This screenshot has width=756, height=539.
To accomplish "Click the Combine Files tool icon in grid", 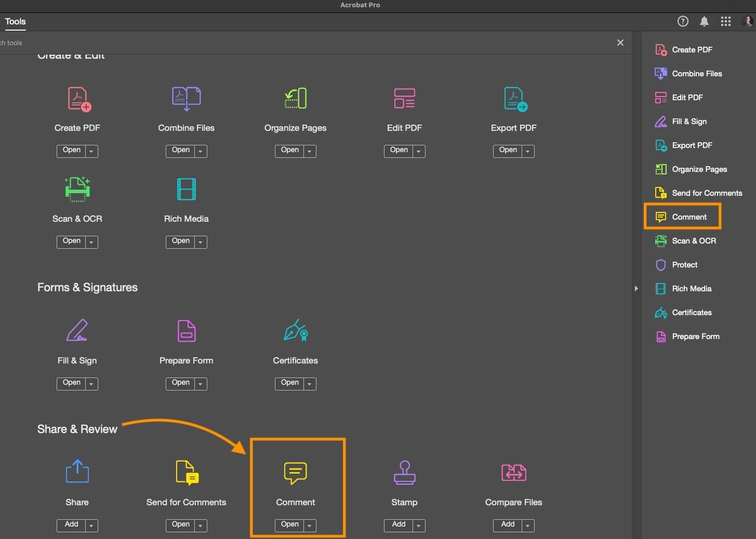I will pyautogui.click(x=186, y=99).
